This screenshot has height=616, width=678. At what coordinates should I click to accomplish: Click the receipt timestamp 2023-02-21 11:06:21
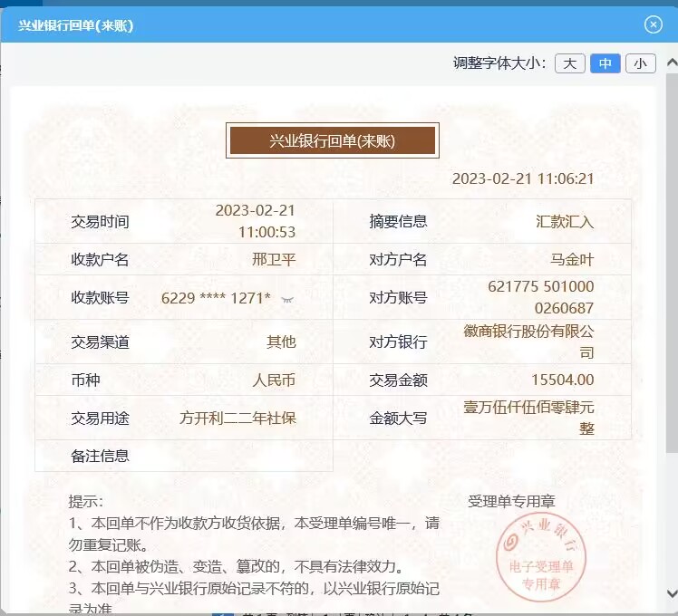coord(523,179)
